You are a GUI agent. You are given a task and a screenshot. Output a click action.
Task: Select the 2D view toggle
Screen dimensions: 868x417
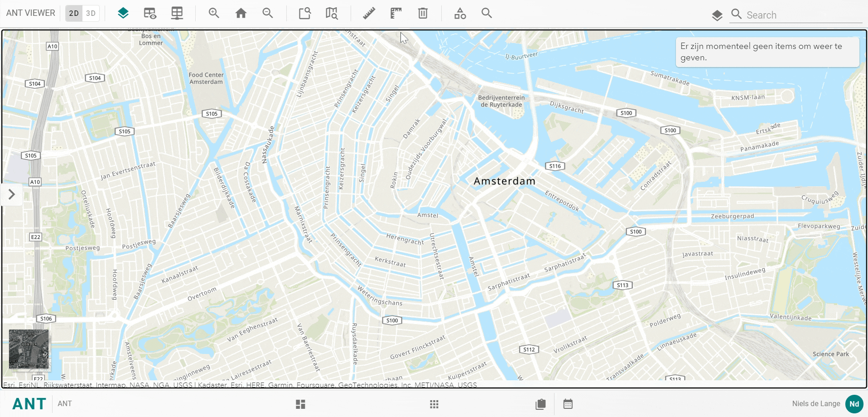[x=74, y=13]
